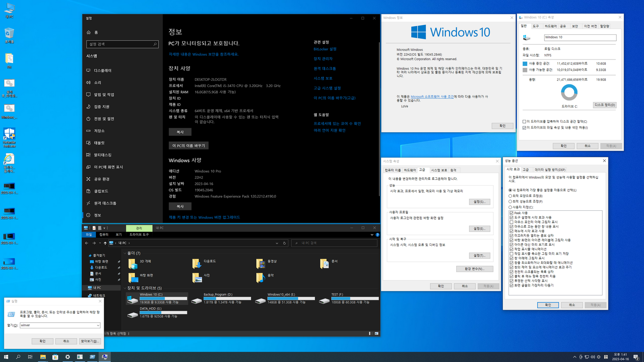Click Explorer's back navigation arrow
The image size is (644, 362).
point(87,243)
